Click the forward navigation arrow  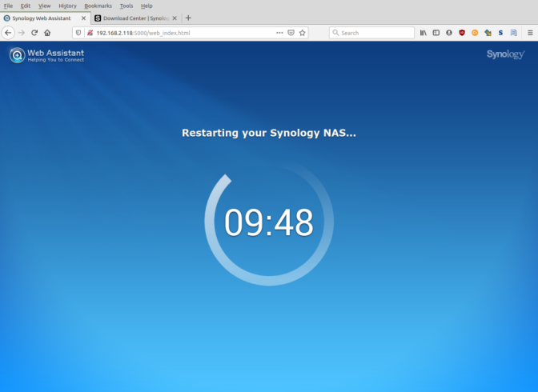coord(22,33)
